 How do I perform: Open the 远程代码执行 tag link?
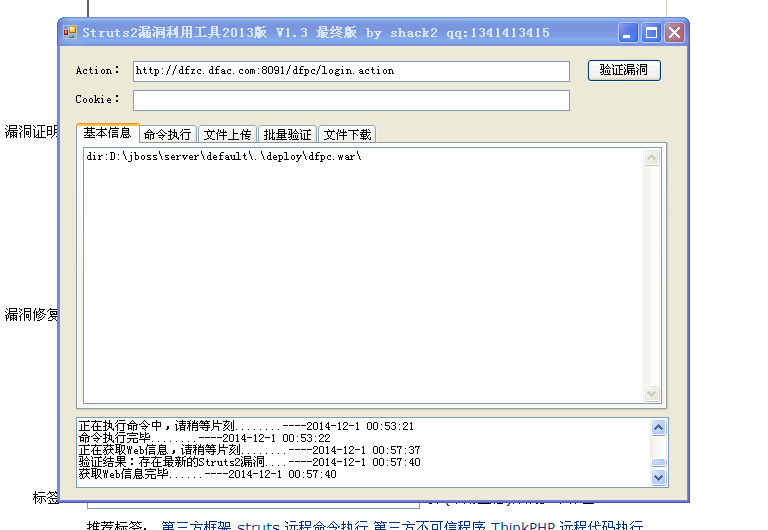point(601,525)
